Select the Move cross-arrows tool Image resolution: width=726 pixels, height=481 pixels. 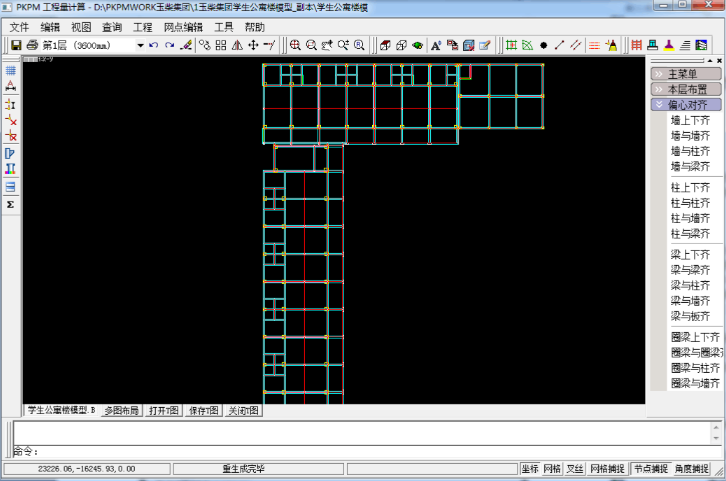pos(253,45)
